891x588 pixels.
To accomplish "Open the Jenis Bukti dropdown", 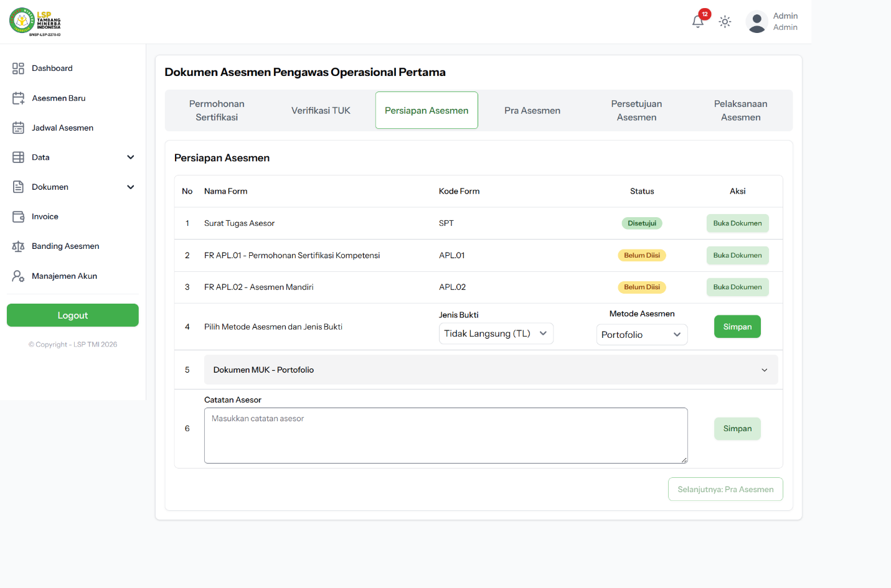I will pos(496,334).
